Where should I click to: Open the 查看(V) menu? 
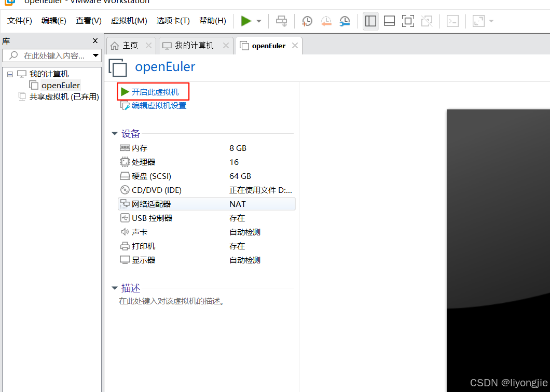(x=88, y=21)
